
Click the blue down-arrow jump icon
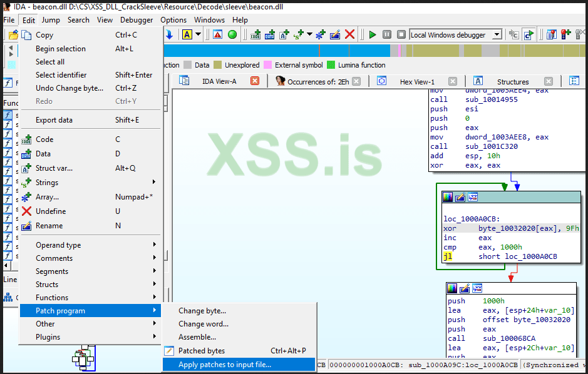pos(169,35)
